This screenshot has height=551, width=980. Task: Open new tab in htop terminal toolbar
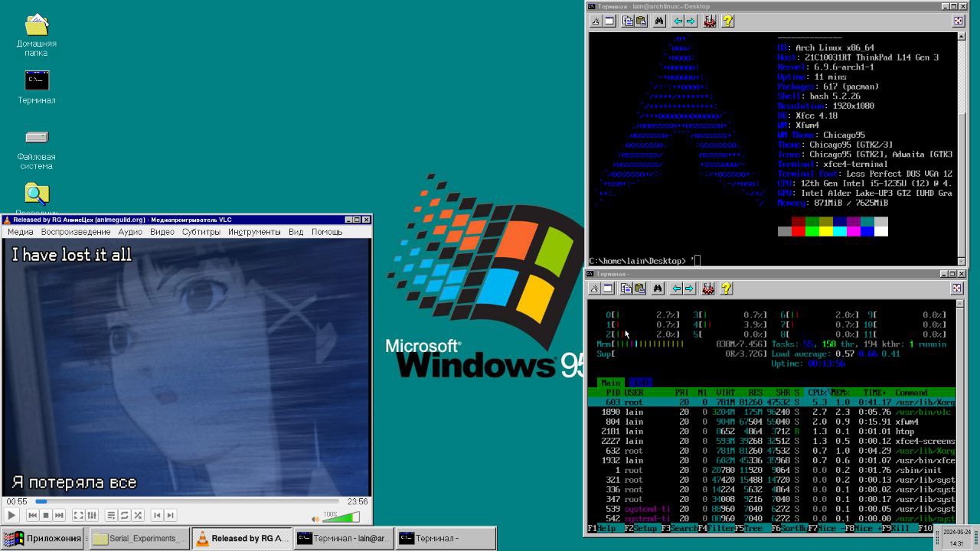[x=594, y=289]
